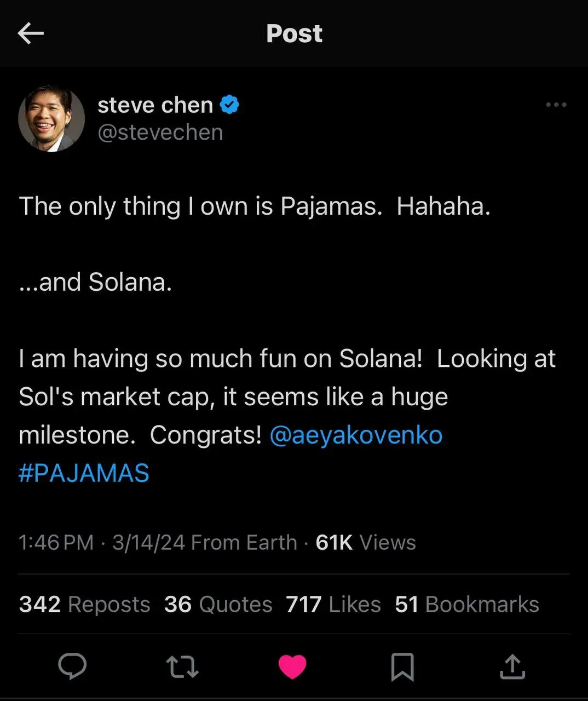The image size is (588, 701).
Task: Unlike the post via pink heart
Action: [x=292, y=667]
